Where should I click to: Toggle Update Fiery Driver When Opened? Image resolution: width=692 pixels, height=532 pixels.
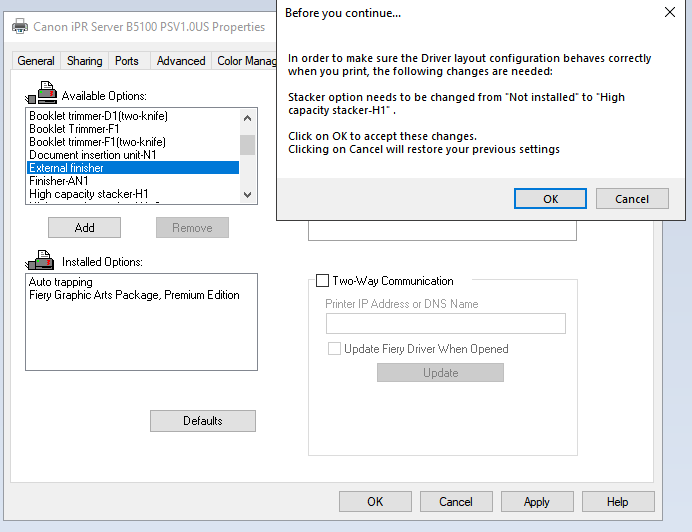[335, 349]
